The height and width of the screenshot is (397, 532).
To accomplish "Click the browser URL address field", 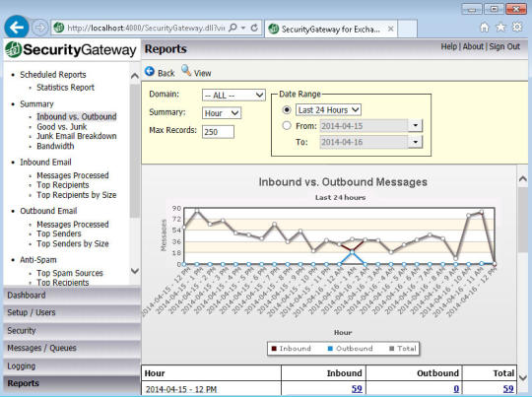I will click(x=146, y=28).
